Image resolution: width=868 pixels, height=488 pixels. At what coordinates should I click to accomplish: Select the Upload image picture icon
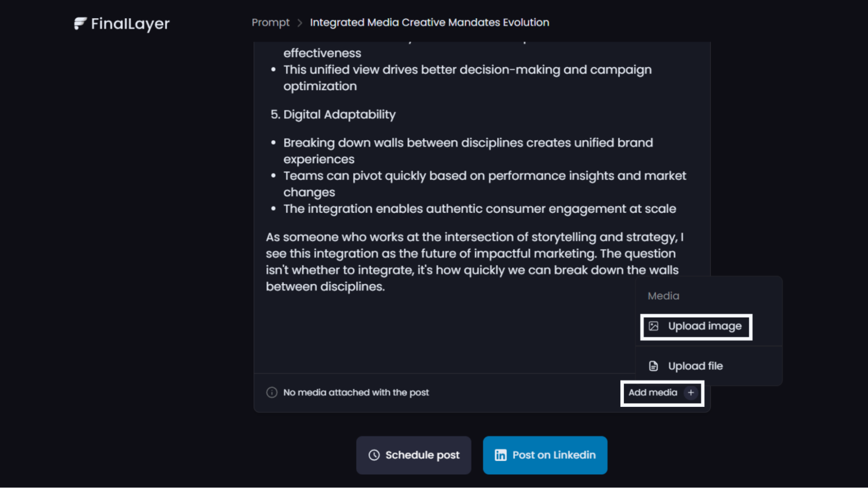point(653,327)
